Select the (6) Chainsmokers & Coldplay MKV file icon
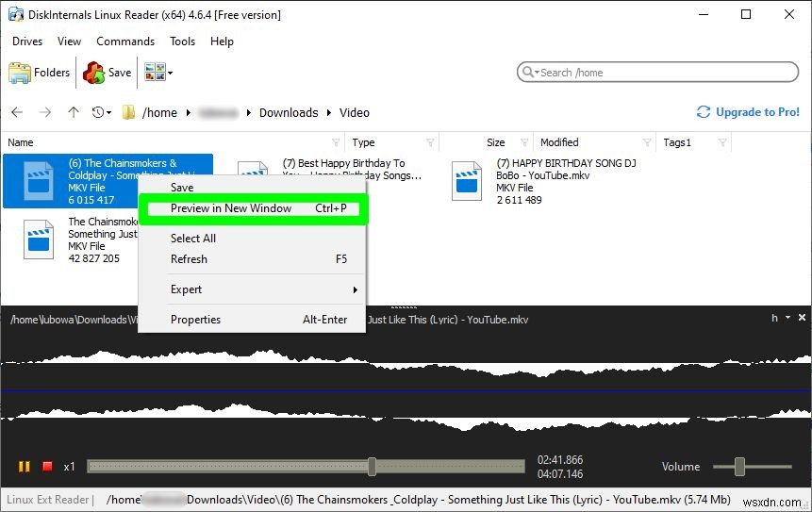Screen dimensions: 812x512 click(x=39, y=181)
